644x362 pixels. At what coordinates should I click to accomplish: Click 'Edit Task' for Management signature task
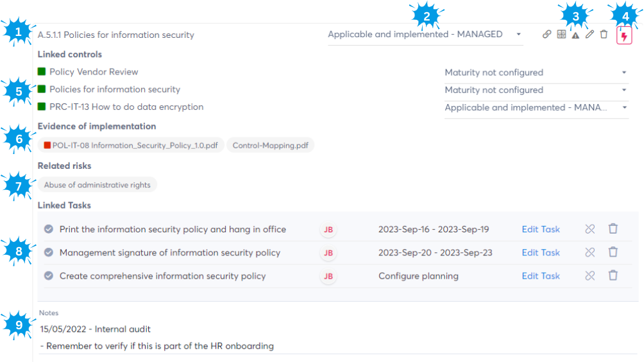(541, 253)
